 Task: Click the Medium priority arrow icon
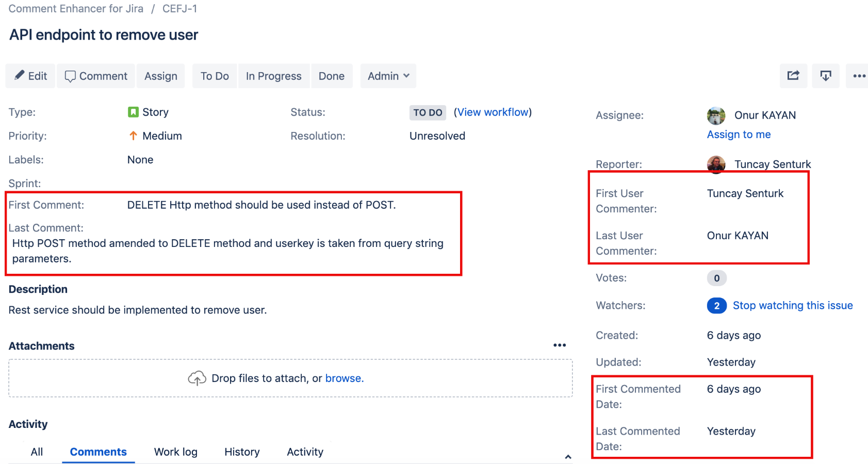(x=133, y=136)
